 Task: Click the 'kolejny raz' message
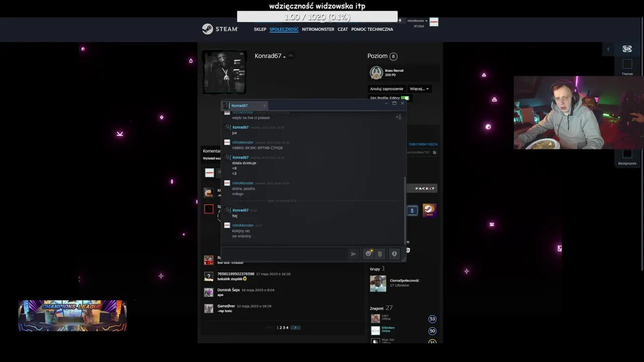coord(241,231)
